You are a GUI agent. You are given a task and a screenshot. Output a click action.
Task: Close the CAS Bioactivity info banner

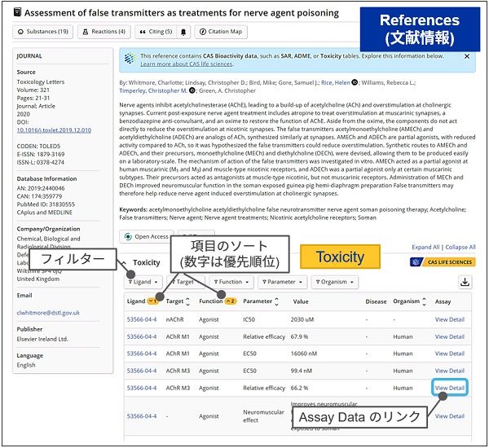[466, 56]
